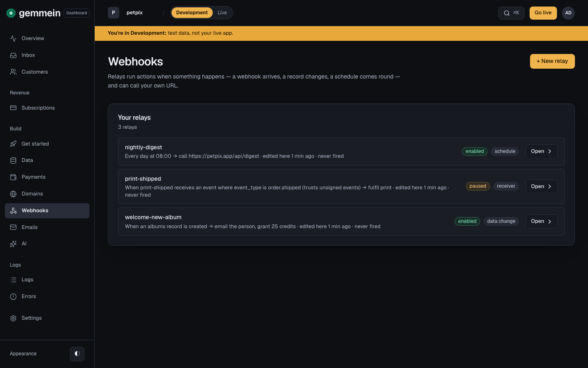The height and width of the screenshot is (368, 588).
Task: Click the Dashboard badge
Action: (77, 13)
